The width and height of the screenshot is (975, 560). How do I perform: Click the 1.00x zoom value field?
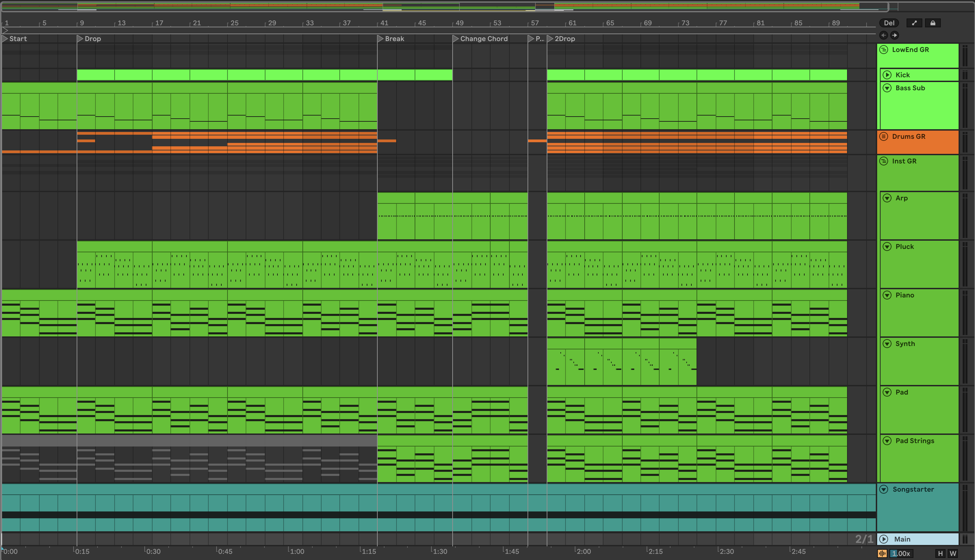point(901,554)
